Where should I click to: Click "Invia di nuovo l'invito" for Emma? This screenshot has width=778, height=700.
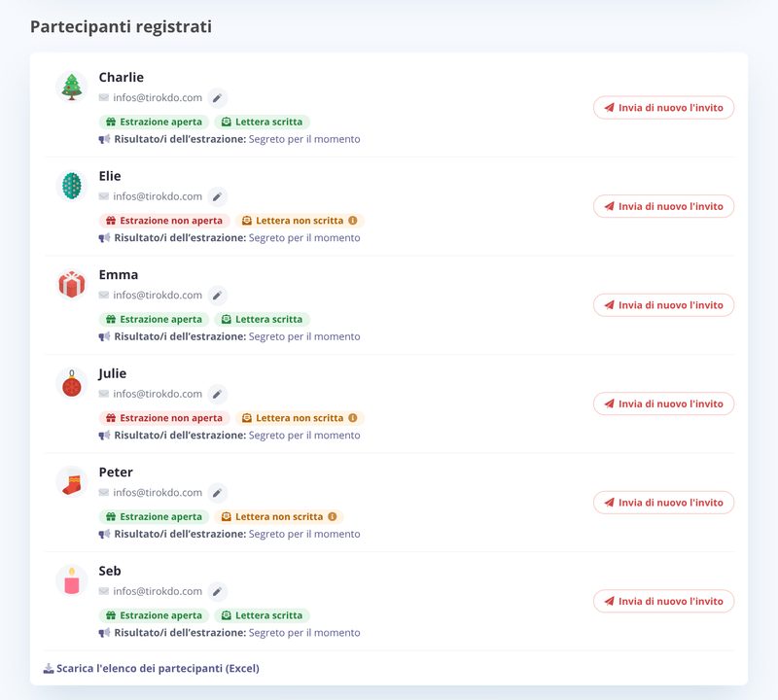[x=663, y=305]
